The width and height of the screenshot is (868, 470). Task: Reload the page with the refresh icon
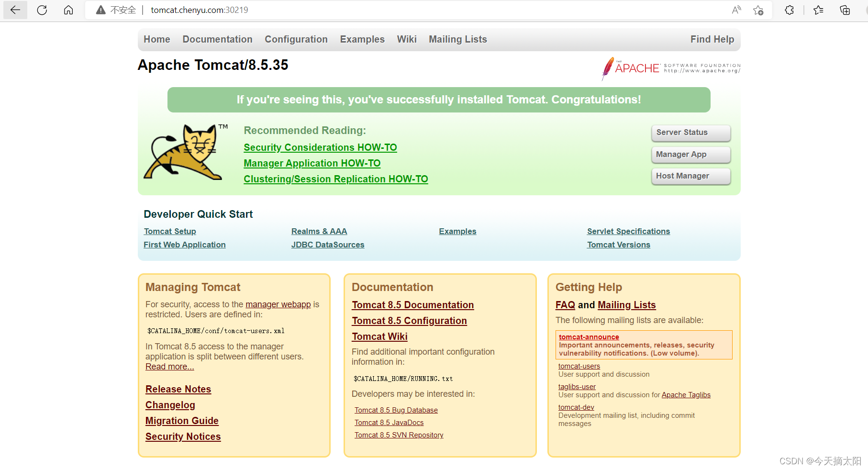point(42,10)
